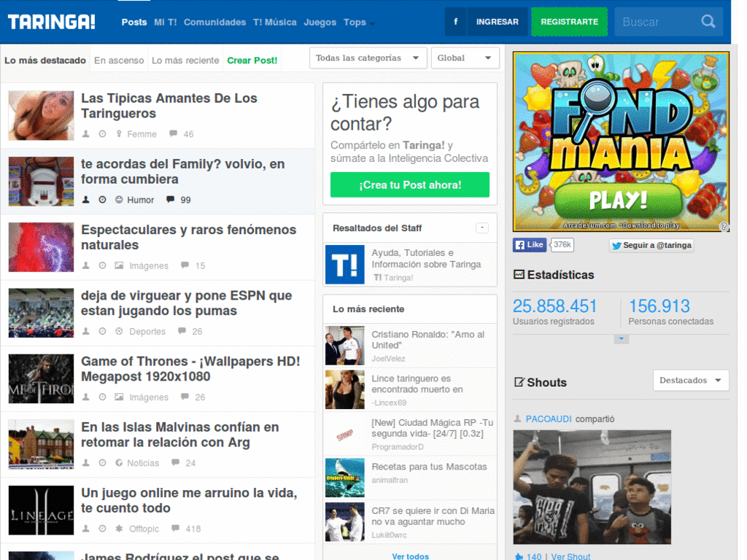Select the Comunidades menu item
This screenshot has height=560, width=747.
point(215,23)
